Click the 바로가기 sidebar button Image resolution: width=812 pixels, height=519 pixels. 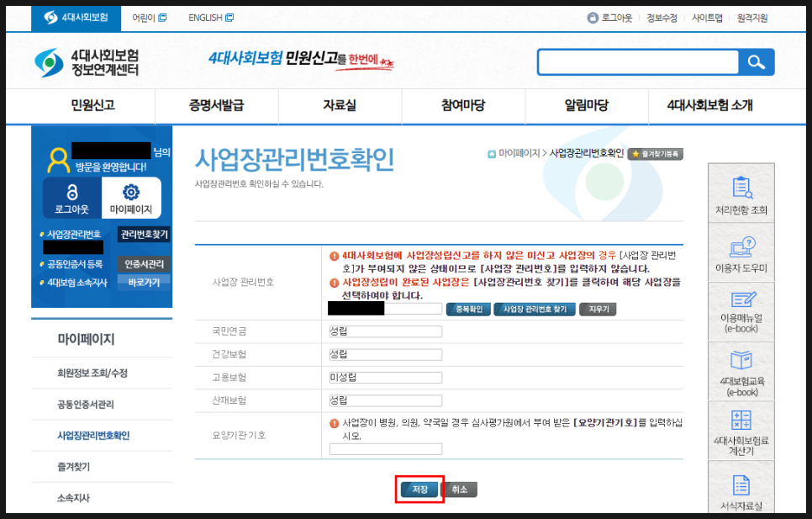[144, 283]
